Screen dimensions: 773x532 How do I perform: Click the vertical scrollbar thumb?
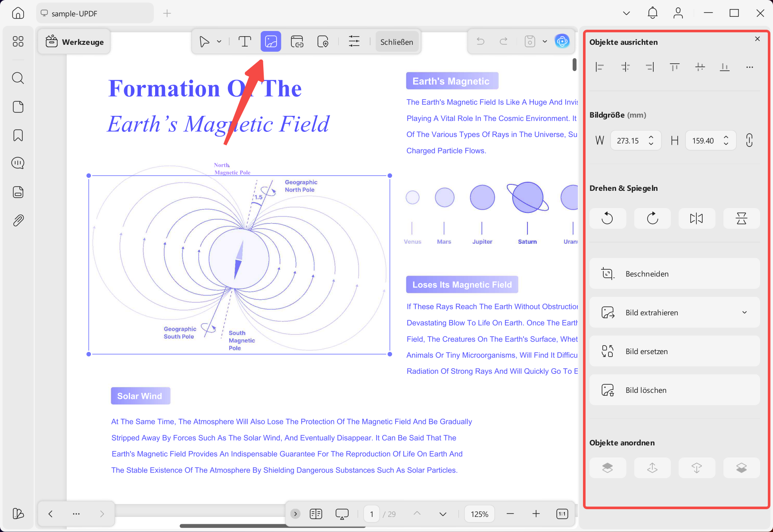tap(574, 64)
